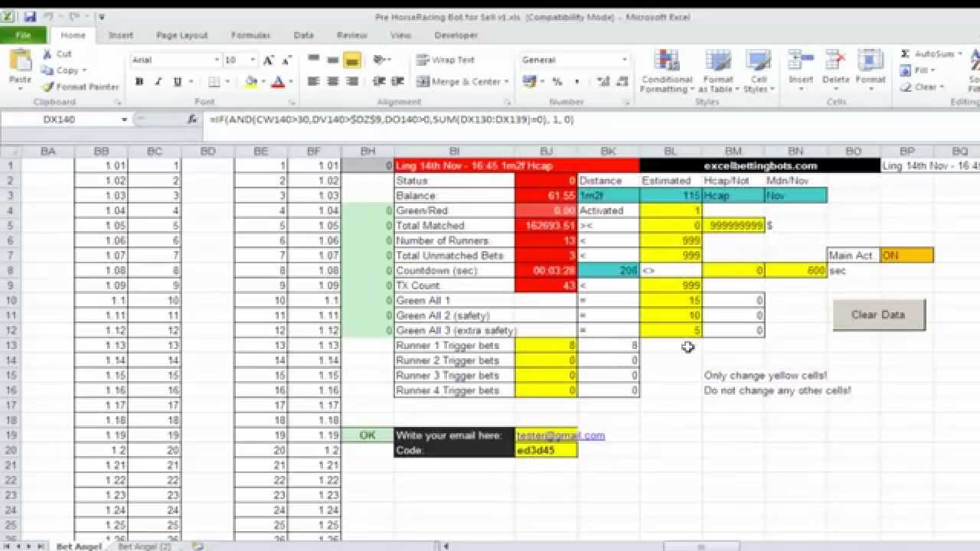Open the Cell Styles gallery
Image resolution: width=980 pixels, height=551 pixels.
tap(759, 72)
